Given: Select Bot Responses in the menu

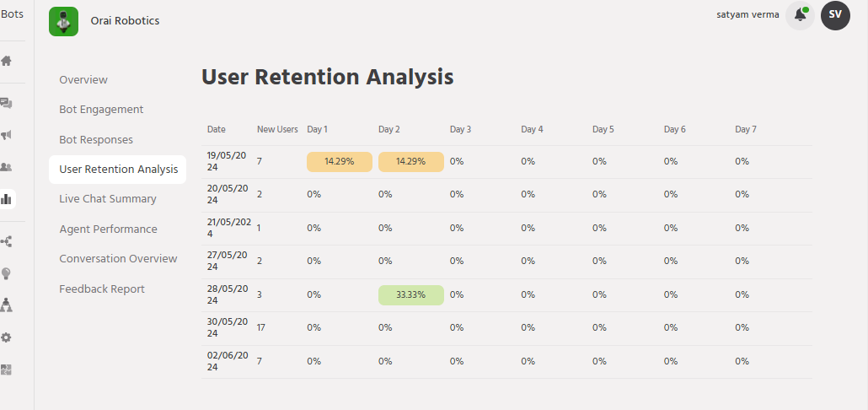Looking at the screenshot, I should click(96, 139).
